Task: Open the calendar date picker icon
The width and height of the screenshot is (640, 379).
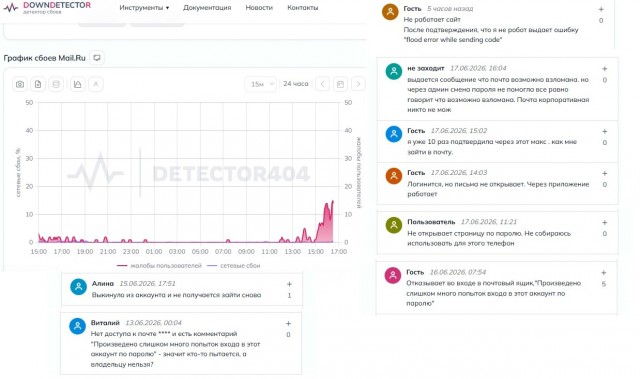Action: (x=340, y=84)
